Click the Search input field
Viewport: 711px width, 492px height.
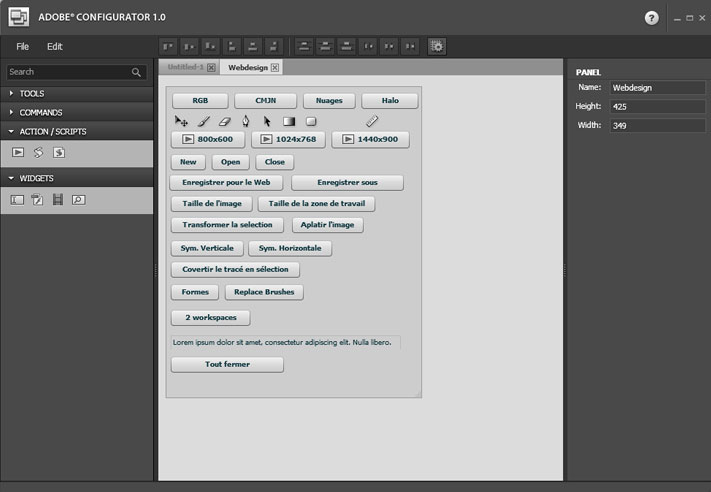point(76,72)
